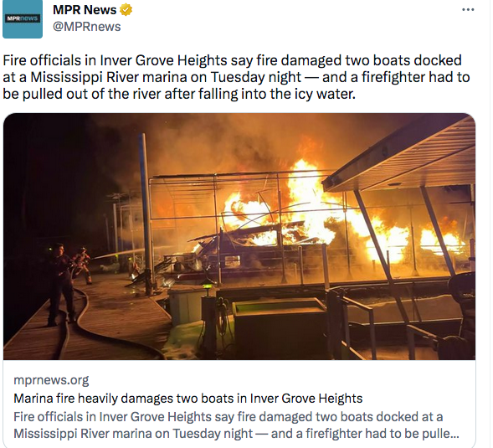Open the 'Marina fire heavily damages two boats' headline
The image size is (493, 448).
point(188,399)
